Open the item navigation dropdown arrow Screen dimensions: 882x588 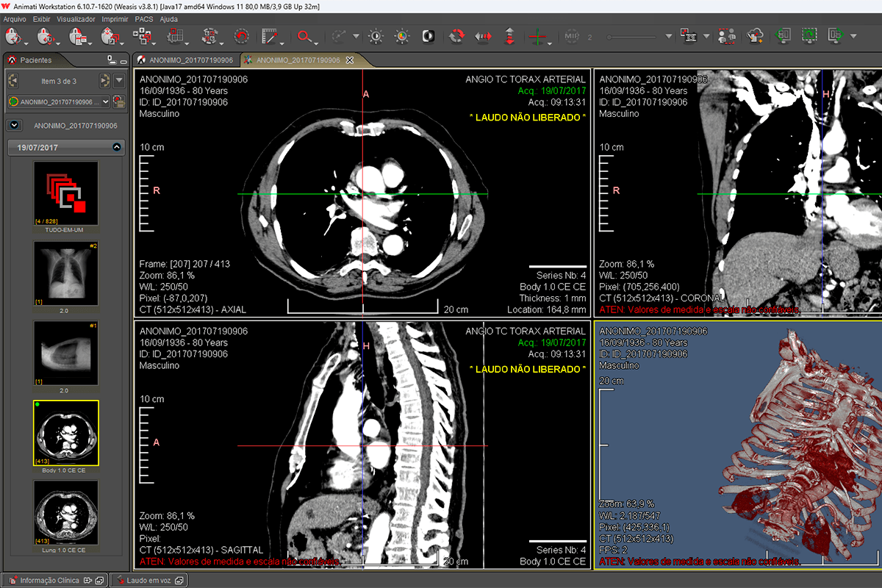click(x=119, y=81)
